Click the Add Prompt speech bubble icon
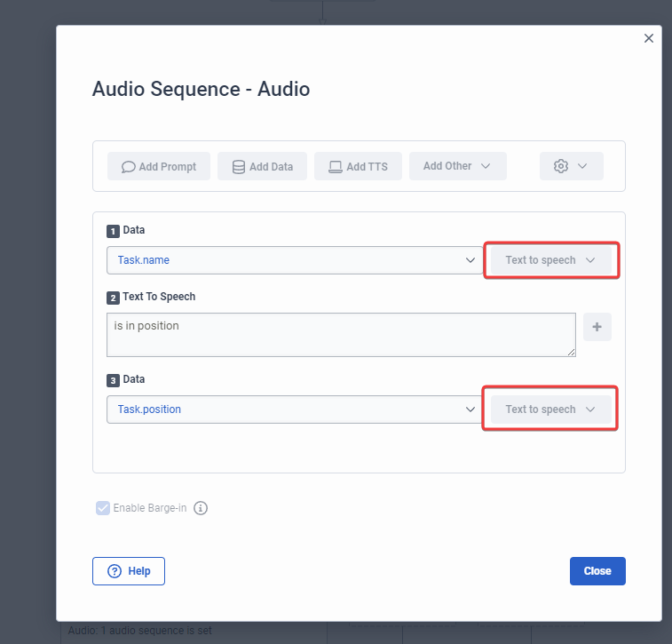 point(129,167)
